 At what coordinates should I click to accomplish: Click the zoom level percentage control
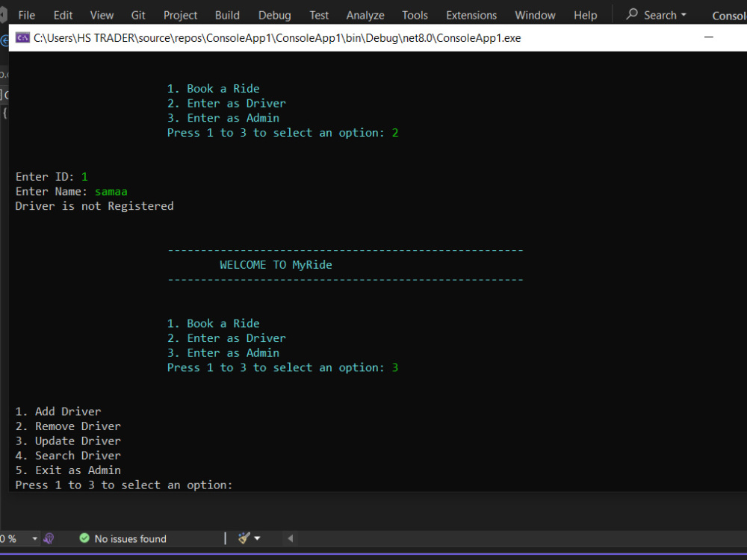pyautogui.click(x=7, y=538)
